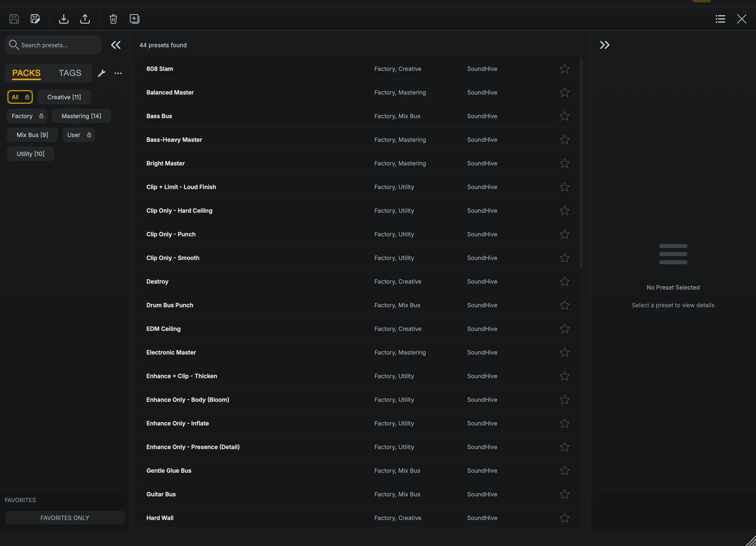
Task: Click the preset list vertical scrollbar
Action: point(581,163)
